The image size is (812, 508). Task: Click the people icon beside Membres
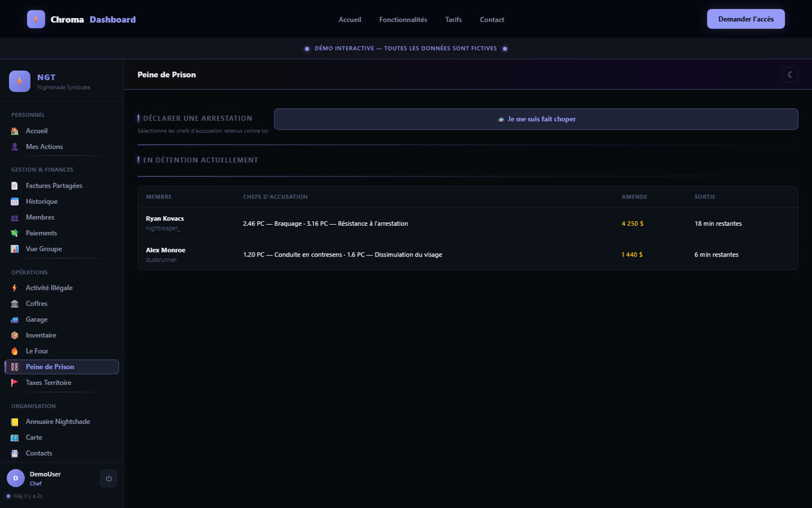(14, 218)
